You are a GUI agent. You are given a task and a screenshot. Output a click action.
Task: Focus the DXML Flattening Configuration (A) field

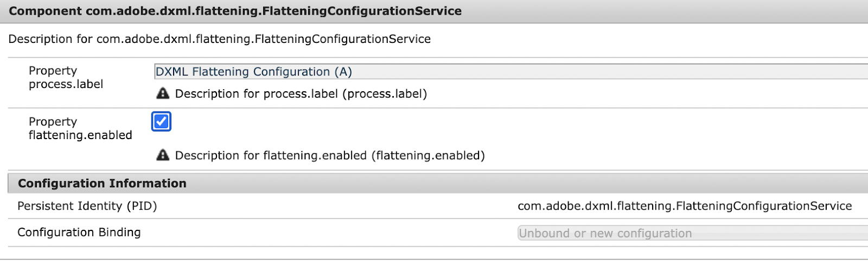click(511, 72)
